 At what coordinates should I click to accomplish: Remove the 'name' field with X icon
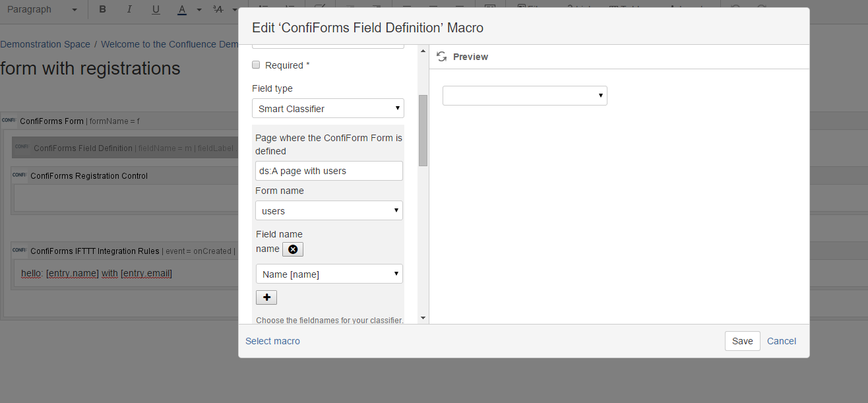click(293, 249)
